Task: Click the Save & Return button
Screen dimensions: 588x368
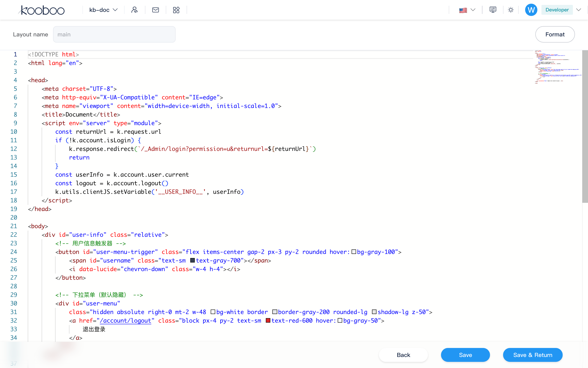Action: [x=533, y=355]
